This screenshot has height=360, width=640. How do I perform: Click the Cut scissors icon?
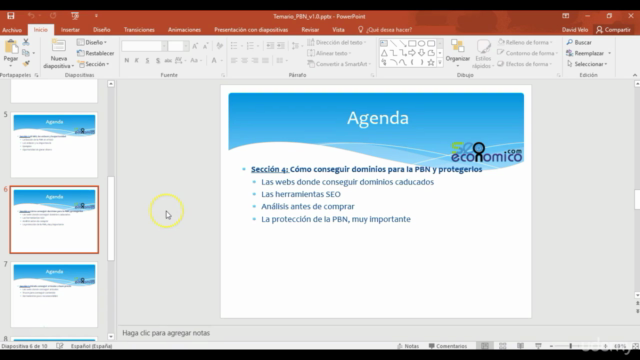pos(26,42)
